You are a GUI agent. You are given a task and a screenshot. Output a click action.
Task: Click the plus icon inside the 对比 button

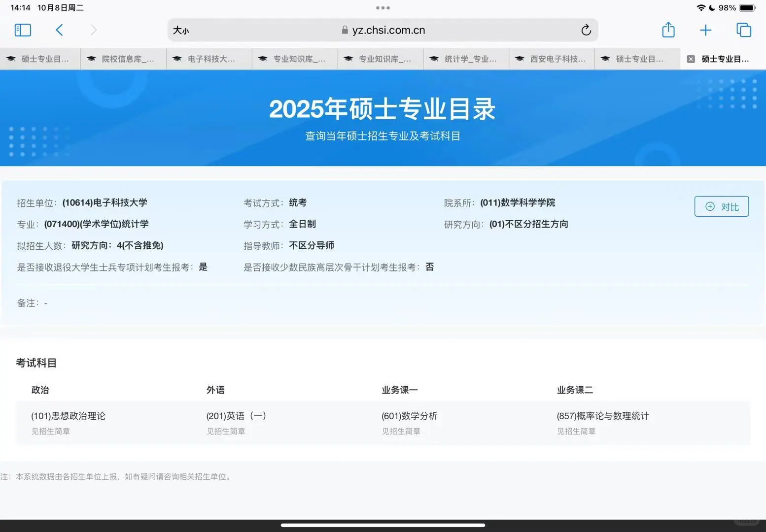click(x=710, y=206)
